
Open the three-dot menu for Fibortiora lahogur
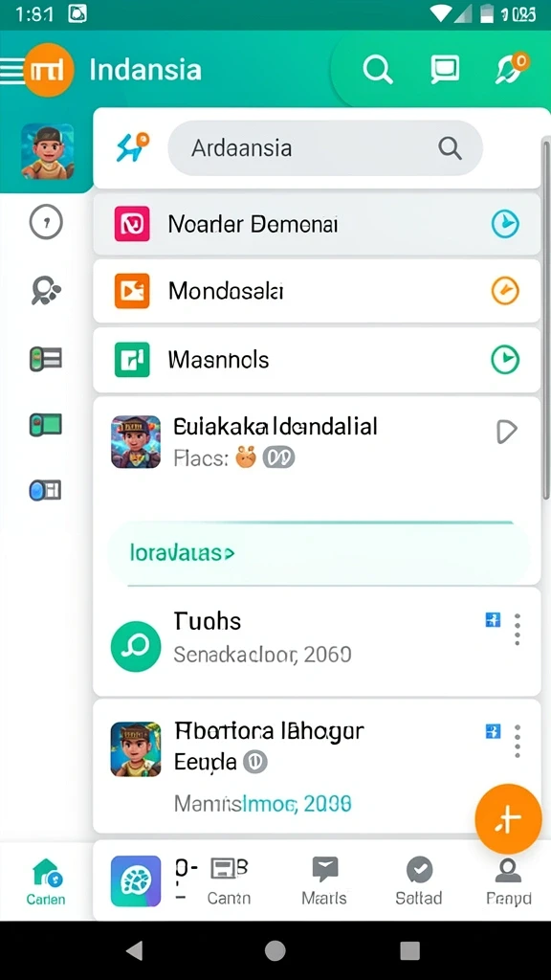517,742
